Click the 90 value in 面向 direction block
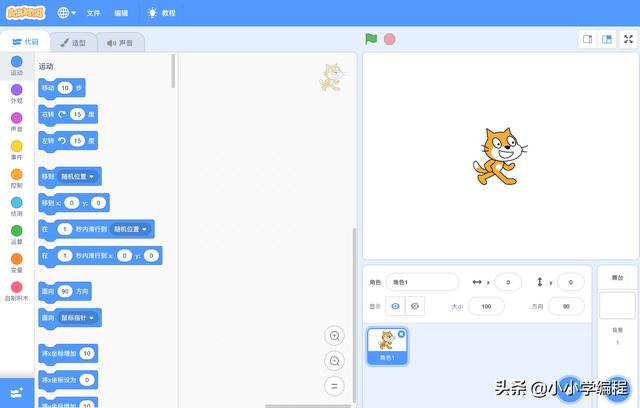Screen dimensions: 640x408 click(x=65, y=291)
